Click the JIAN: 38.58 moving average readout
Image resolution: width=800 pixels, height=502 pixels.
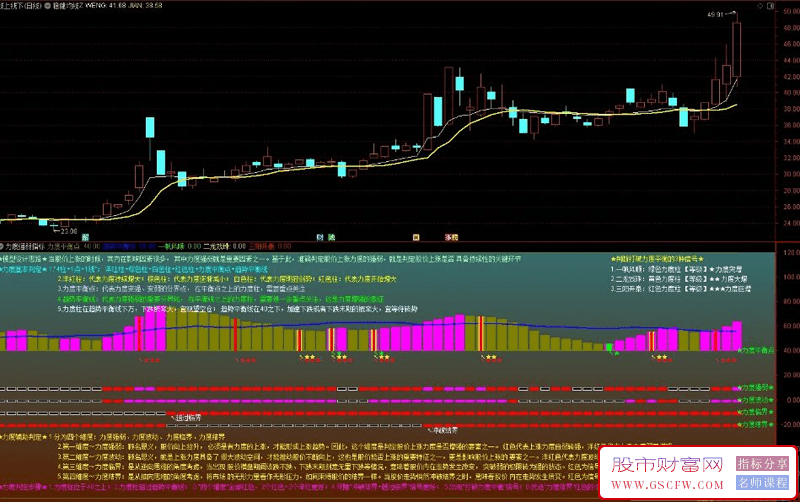[x=145, y=6]
